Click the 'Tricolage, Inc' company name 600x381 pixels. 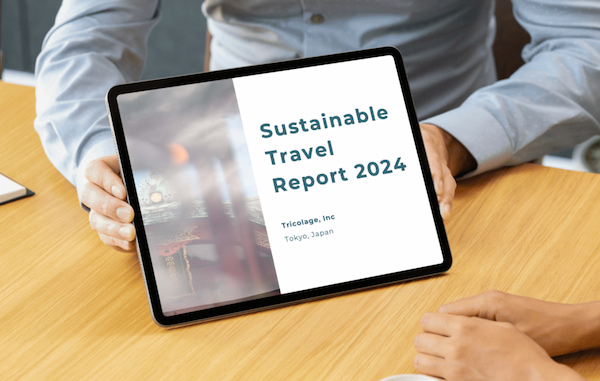click(x=308, y=221)
